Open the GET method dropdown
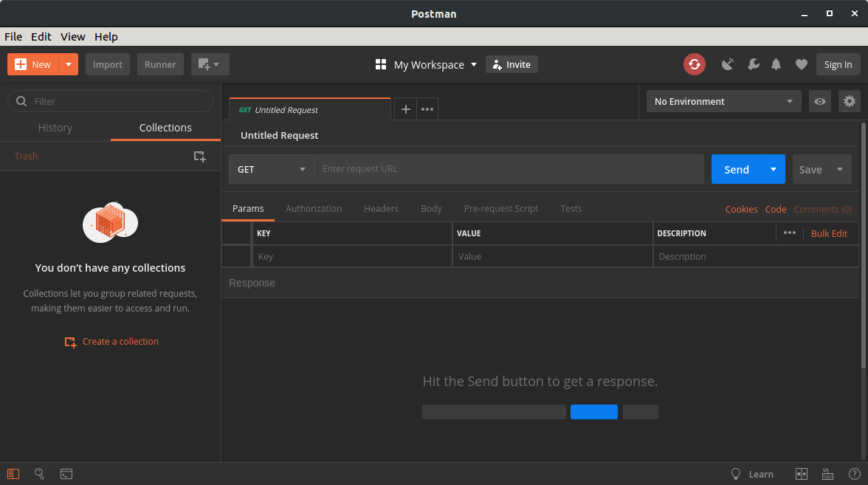The width and height of the screenshot is (868, 485). pyautogui.click(x=271, y=169)
